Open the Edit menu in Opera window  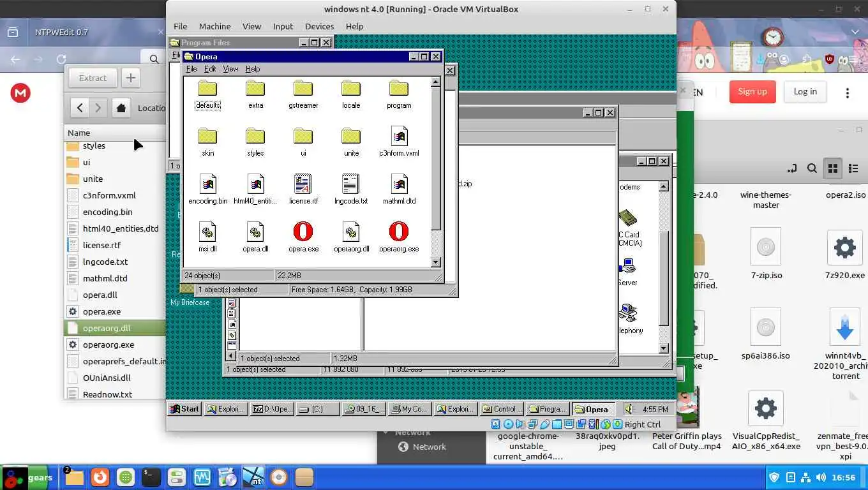coord(209,69)
